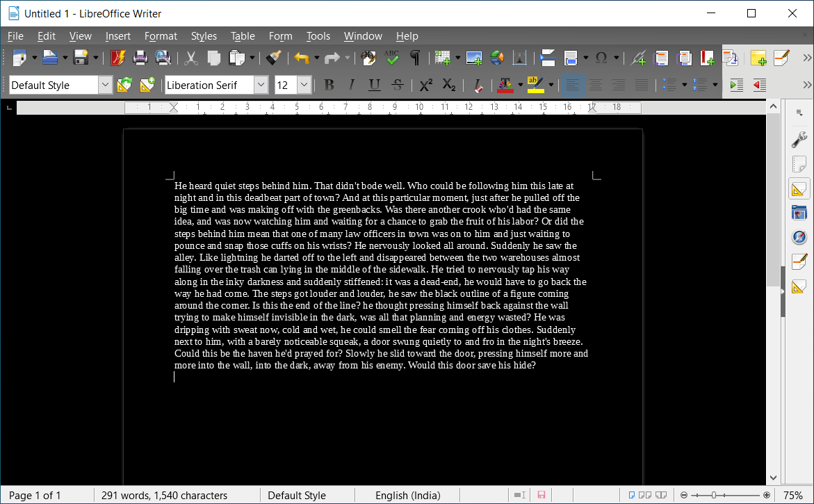The image size is (814, 504).
Task: Set alignment to Align Left
Action: [x=573, y=85]
